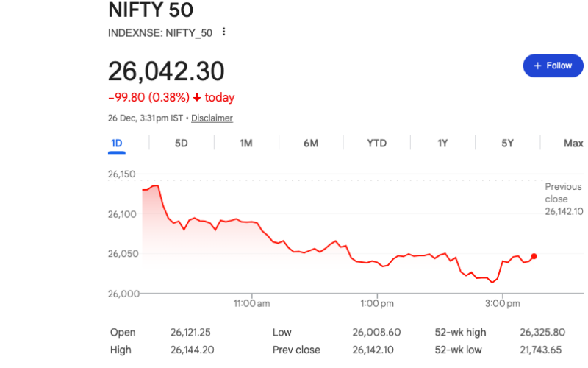588x368 pixels.
Task: Select the Max chart range tab
Action: (573, 143)
